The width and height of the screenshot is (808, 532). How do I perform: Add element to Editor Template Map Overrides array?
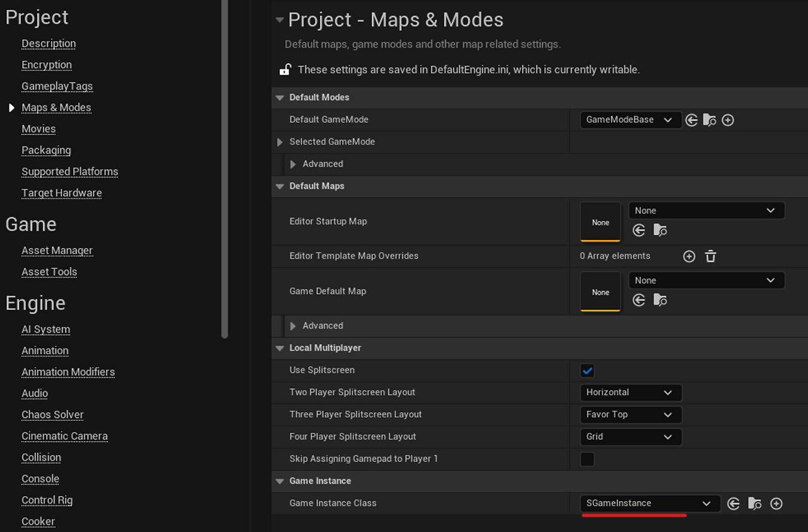[x=689, y=256]
